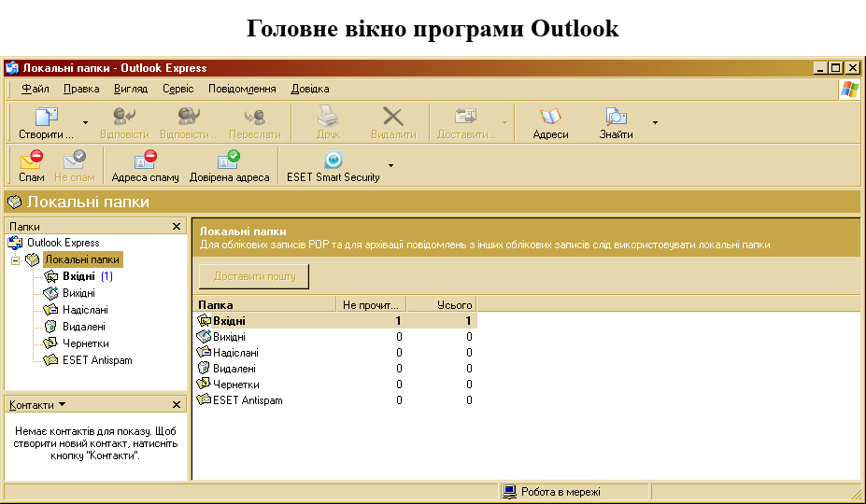Image resolution: width=866 pixels, height=504 pixels.
Task: Click the Переслати forward icon
Action: click(255, 117)
